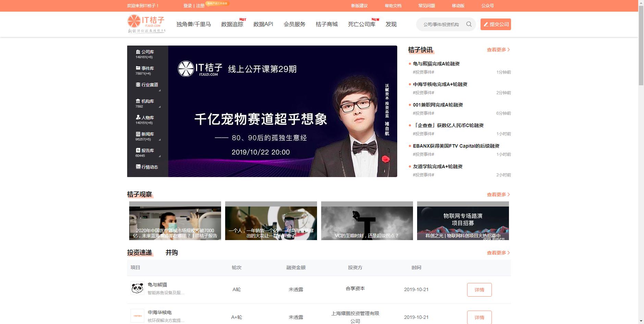
Task: Click the search magnifier icon
Action: (469, 24)
